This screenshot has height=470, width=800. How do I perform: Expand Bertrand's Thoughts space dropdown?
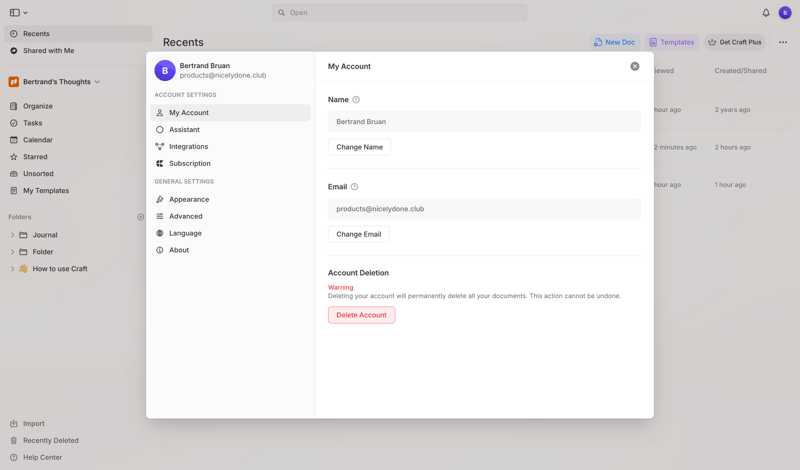click(97, 82)
